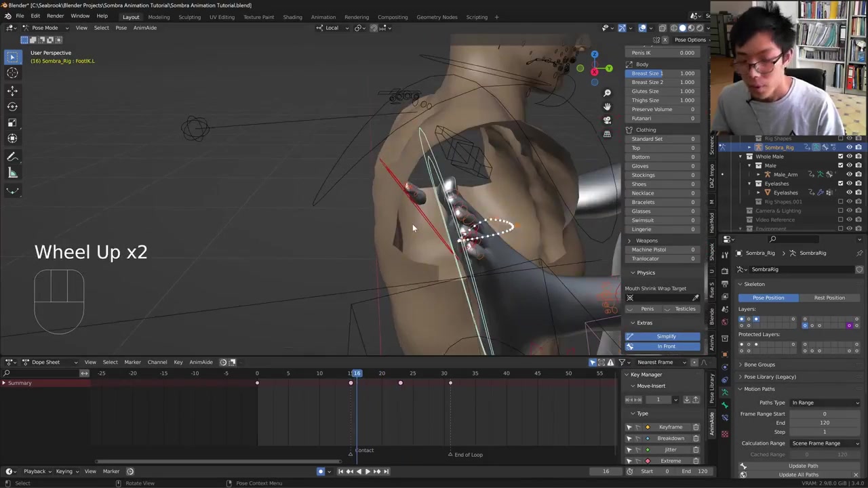Toggle camera view in viewport
This screenshot has height=488, width=868.
point(607,120)
